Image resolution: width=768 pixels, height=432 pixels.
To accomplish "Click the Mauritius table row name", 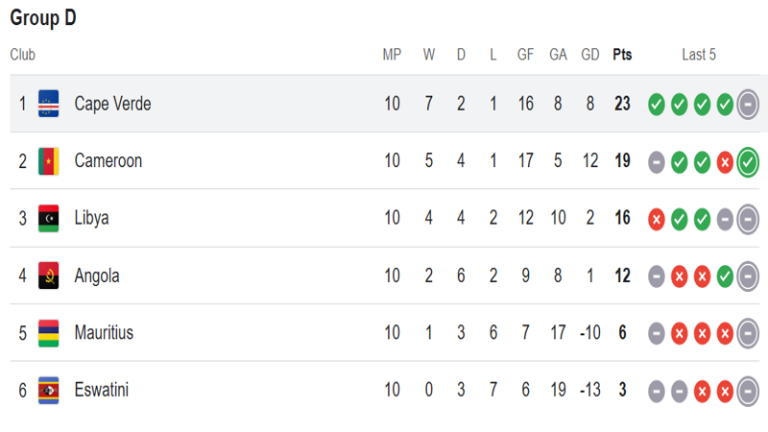I will (x=104, y=333).
